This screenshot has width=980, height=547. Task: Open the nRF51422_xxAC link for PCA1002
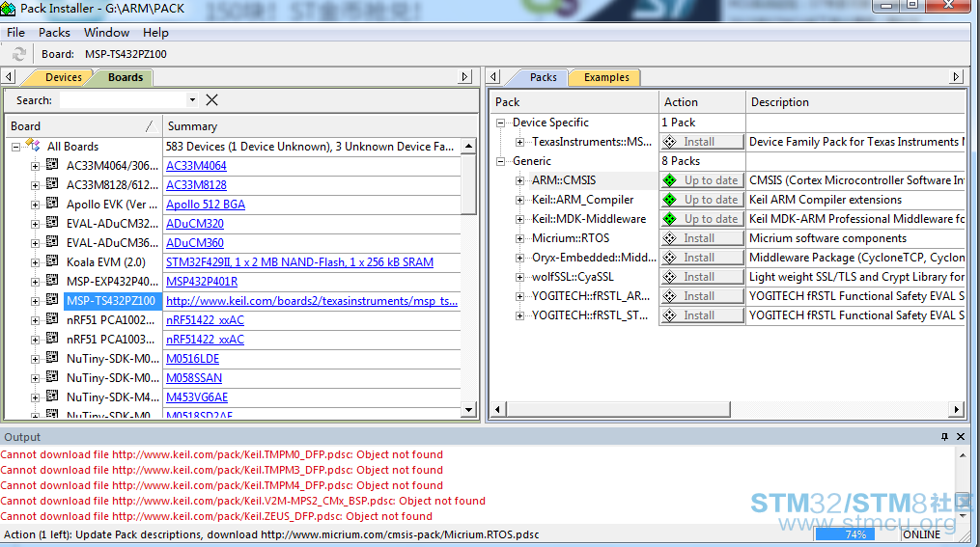[x=205, y=320]
